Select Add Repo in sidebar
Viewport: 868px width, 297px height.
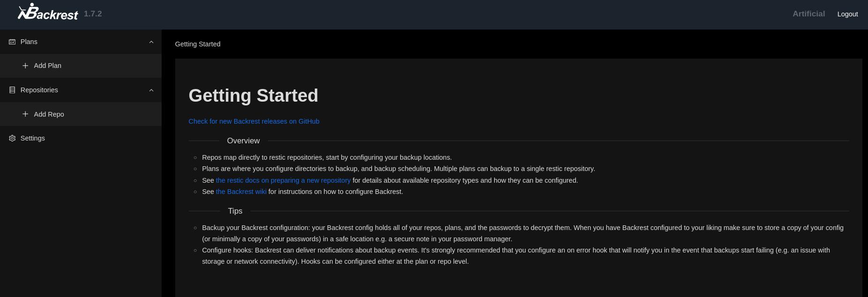click(49, 114)
